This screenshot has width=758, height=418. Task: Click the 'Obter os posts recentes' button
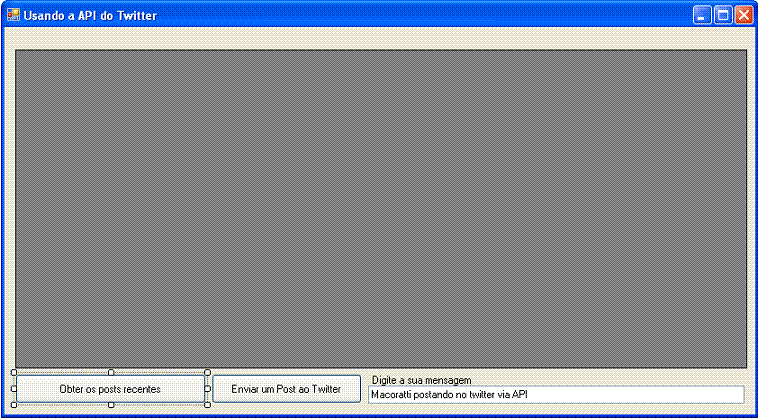(111, 389)
